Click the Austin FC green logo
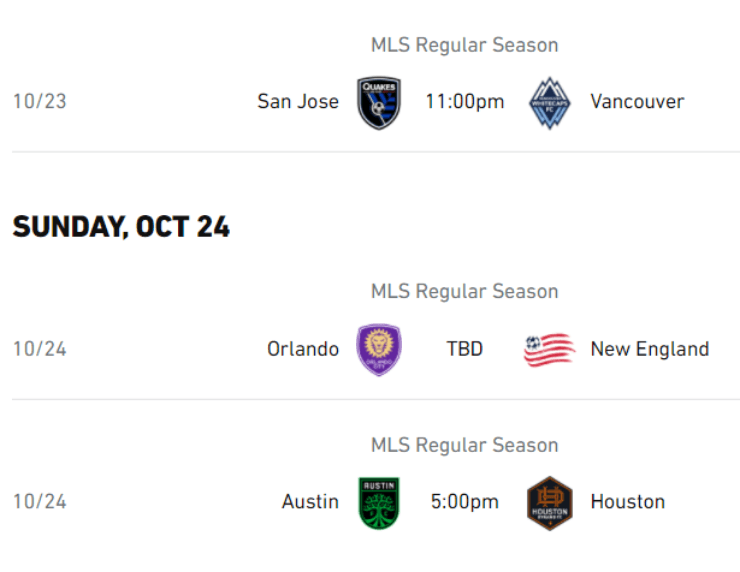 [379, 502]
